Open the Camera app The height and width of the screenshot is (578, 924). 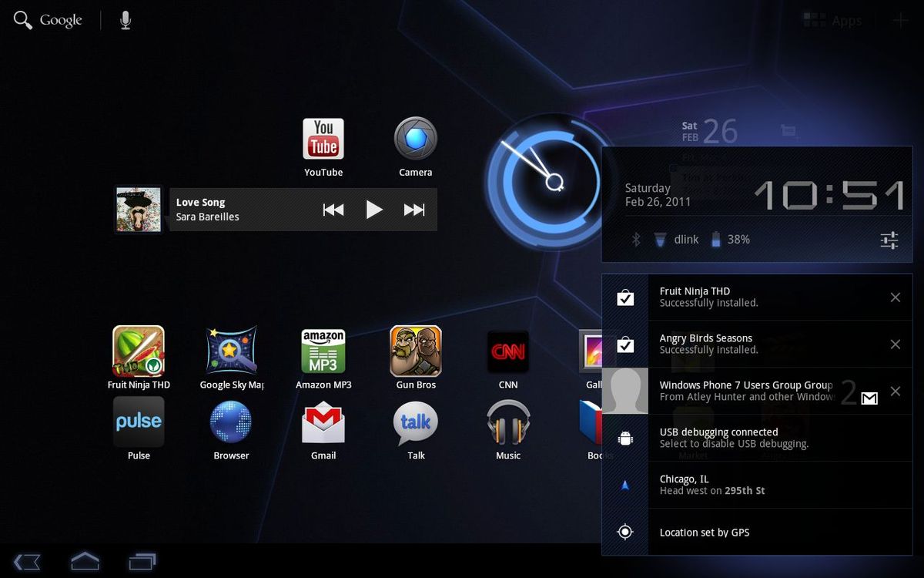pos(416,139)
